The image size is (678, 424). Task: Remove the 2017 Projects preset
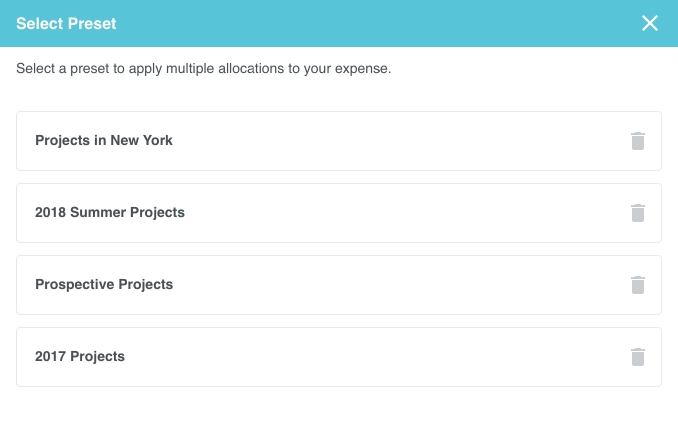point(638,357)
